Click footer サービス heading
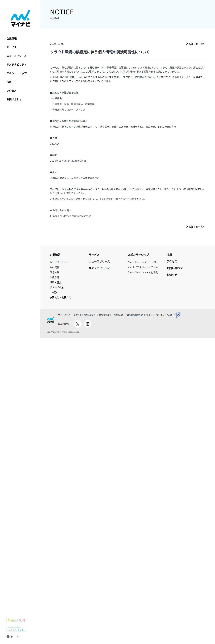Screen dimensions: 215x644 pos(94,255)
